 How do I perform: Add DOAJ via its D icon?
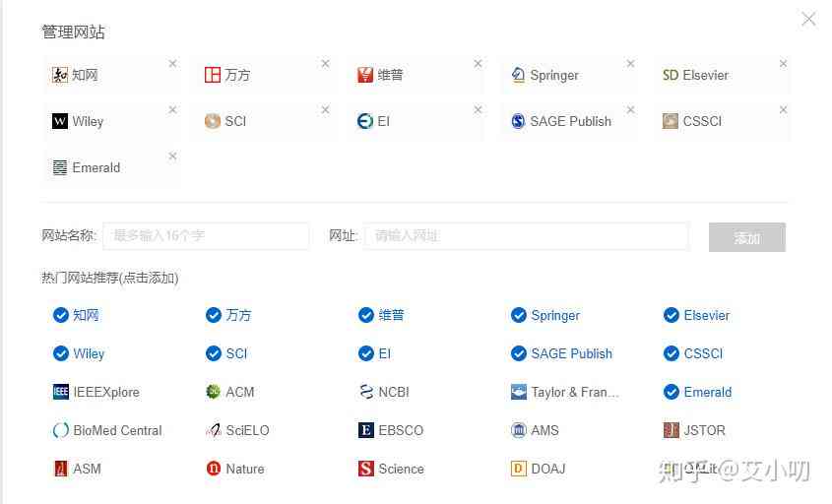click(519, 469)
